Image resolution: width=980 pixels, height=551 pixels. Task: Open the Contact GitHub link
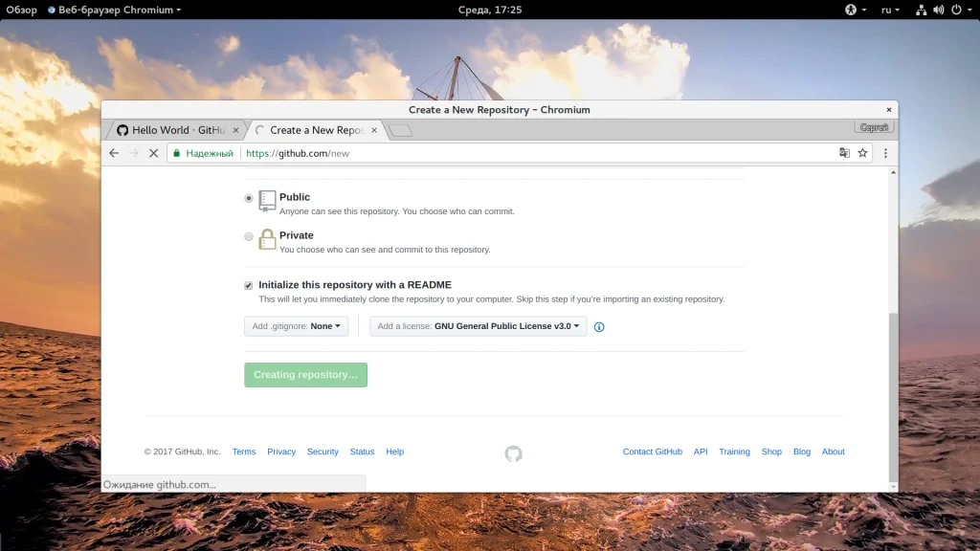tap(653, 452)
